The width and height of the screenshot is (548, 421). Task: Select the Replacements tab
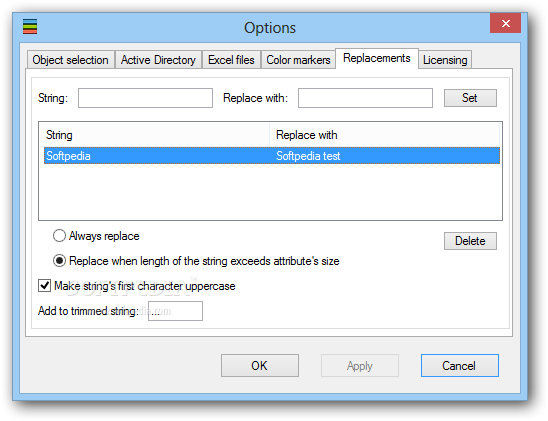[377, 58]
